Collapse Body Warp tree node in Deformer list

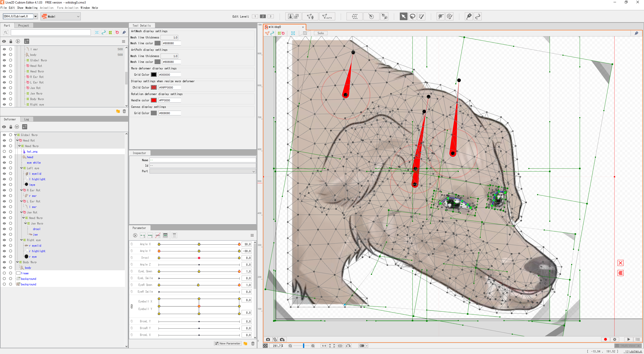[x=18, y=262]
